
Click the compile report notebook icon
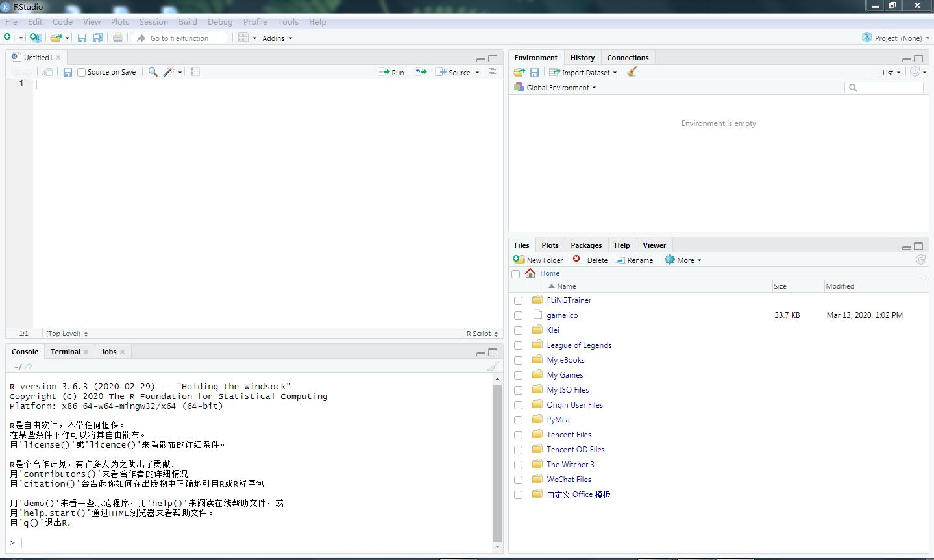coord(195,72)
